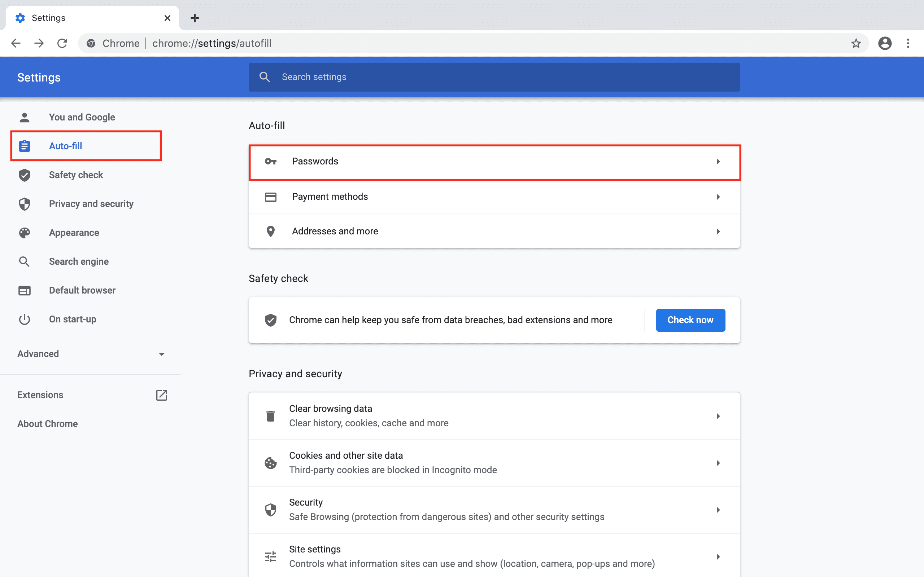Select Appearance in sidebar

tap(74, 233)
